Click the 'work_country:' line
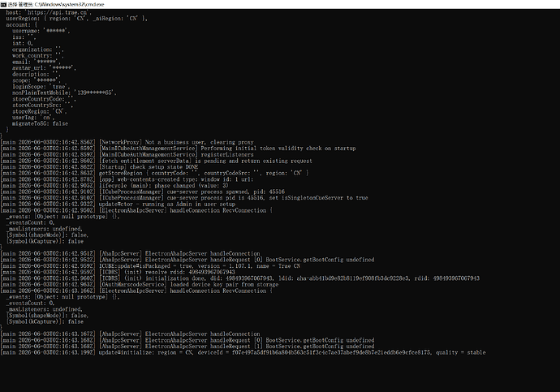This screenshot has width=560, height=392. coord(38,56)
